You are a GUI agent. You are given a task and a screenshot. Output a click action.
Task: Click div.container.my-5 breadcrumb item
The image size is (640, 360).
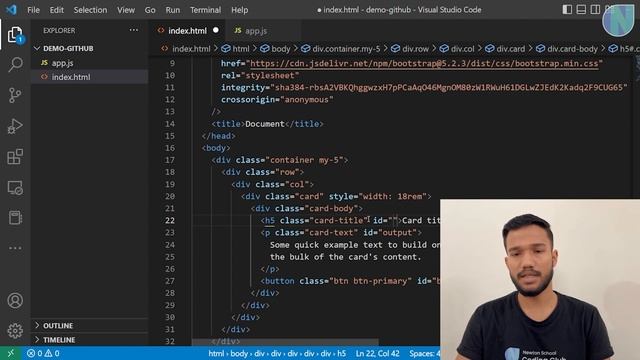pos(346,49)
